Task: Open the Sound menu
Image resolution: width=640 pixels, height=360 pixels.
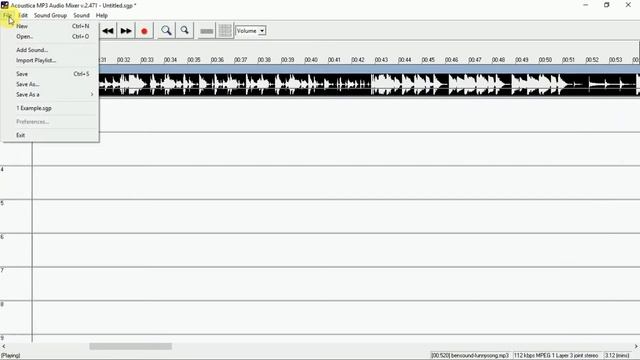Action: pyautogui.click(x=81, y=15)
